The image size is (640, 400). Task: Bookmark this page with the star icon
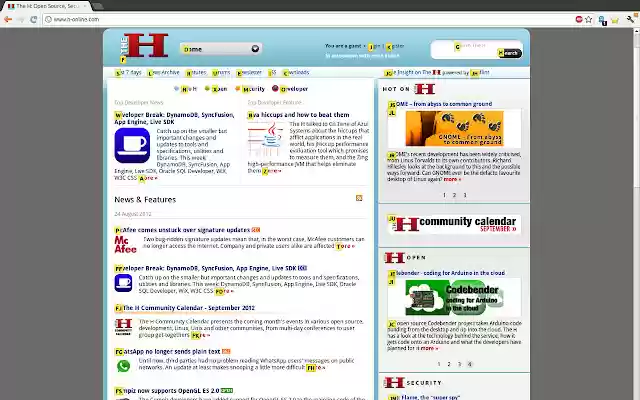pos(588,19)
